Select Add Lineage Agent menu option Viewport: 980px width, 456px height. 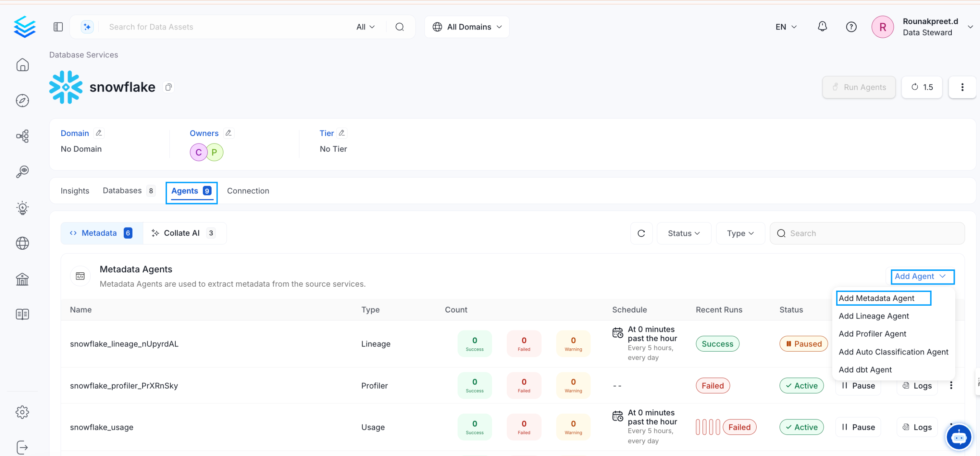click(874, 316)
